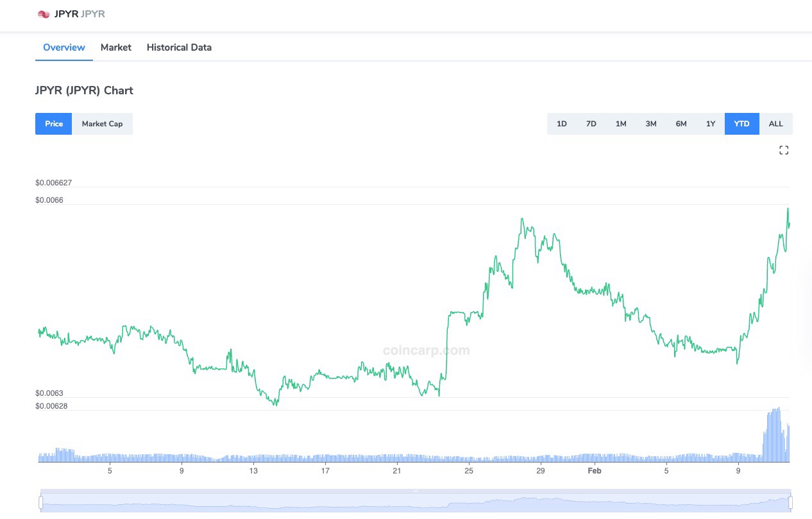Click the fullscreen expand icon above the chart
Image resolution: width=812 pixels, height=519 pixels.
point(784,149)
